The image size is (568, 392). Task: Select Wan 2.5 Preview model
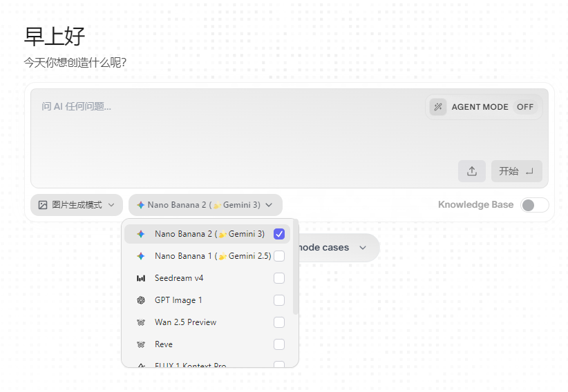coord(207,322)
